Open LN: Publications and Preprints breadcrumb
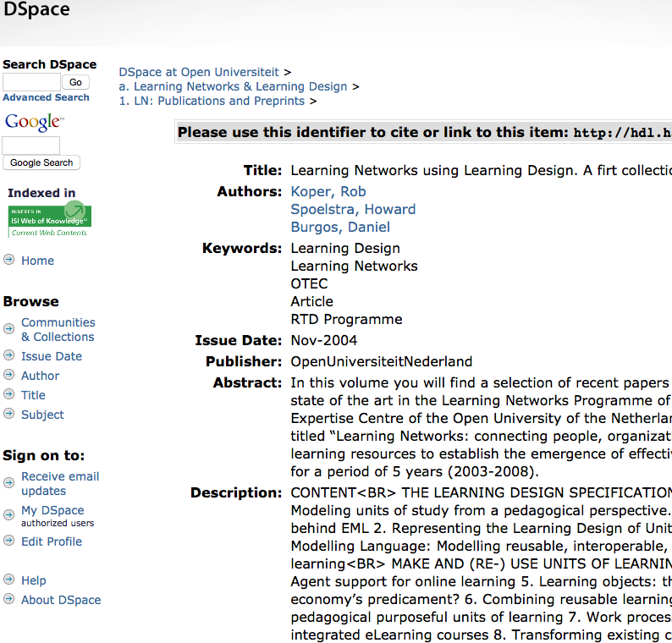This screenshot has width=672, height=643. click(212, 101)
